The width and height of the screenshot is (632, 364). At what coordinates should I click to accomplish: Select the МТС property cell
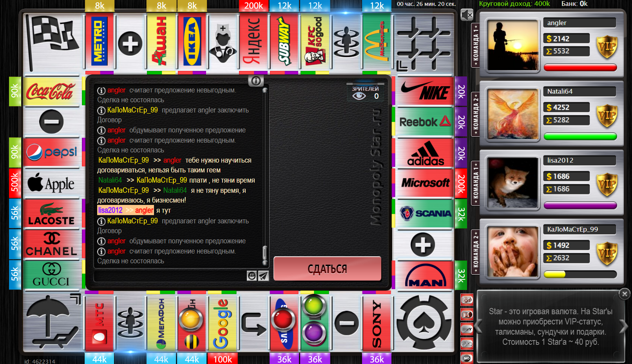tap(99, 323)
